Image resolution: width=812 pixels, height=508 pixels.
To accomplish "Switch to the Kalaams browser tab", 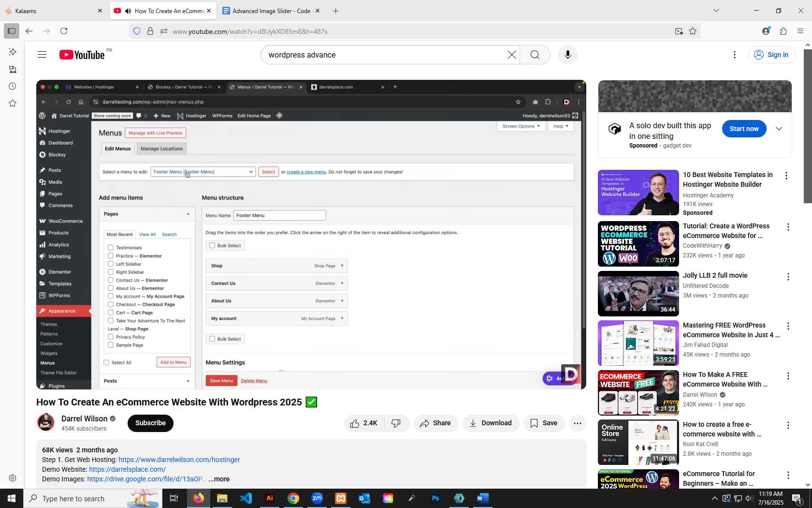I will pos(54,11).
